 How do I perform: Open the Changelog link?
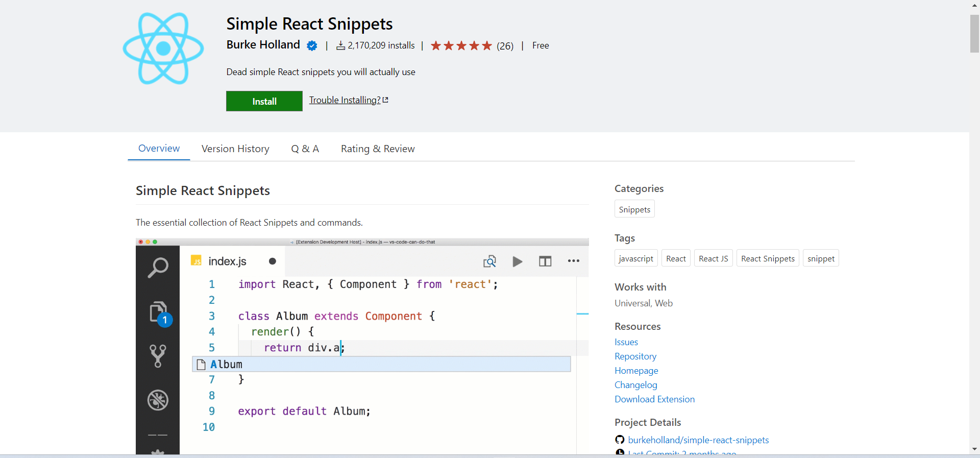[636, 385]
